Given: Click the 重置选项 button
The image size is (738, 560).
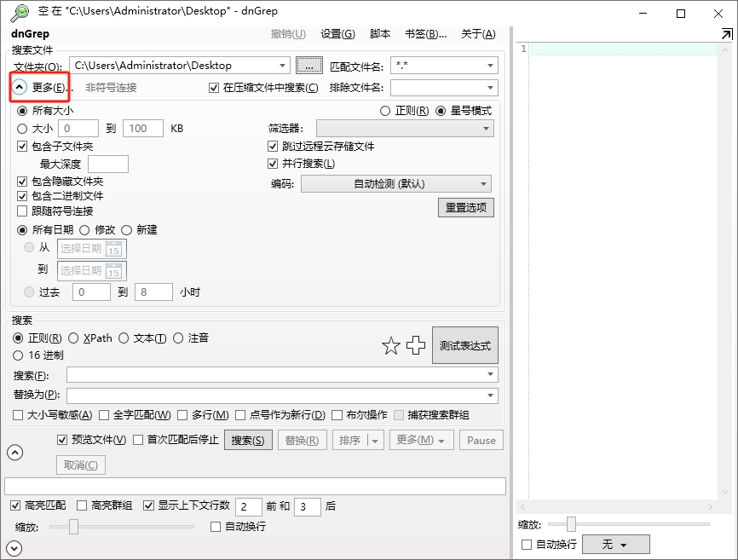Looking at the screenshot, I should point(465,207).
